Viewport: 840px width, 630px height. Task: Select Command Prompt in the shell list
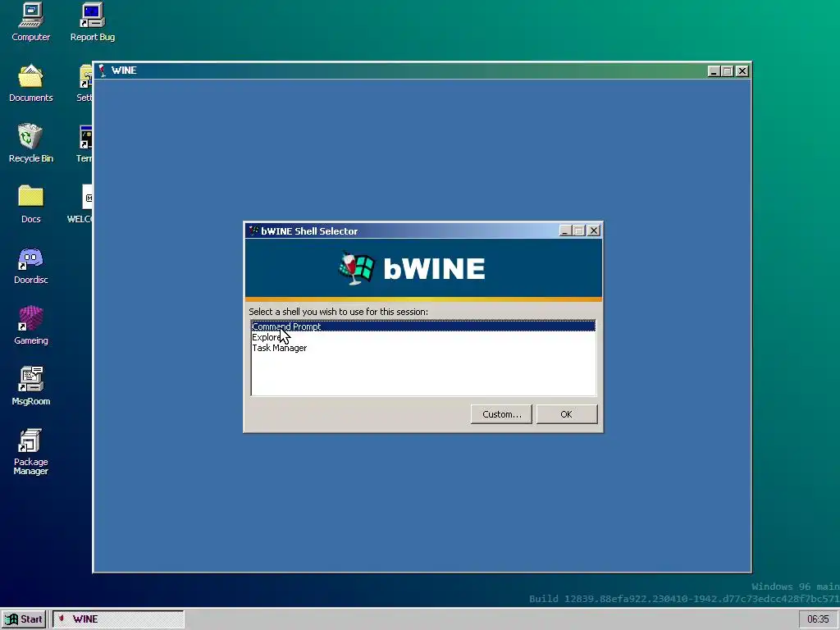tap(423, 326)
